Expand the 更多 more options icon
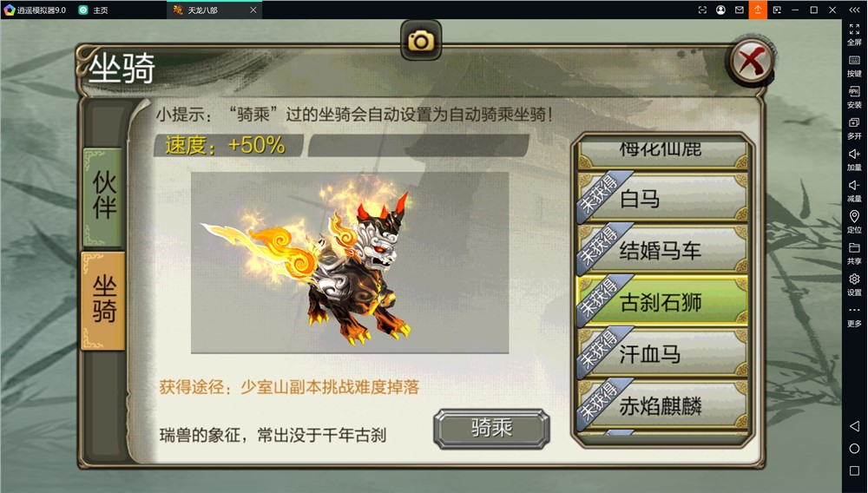 [854, 316]
